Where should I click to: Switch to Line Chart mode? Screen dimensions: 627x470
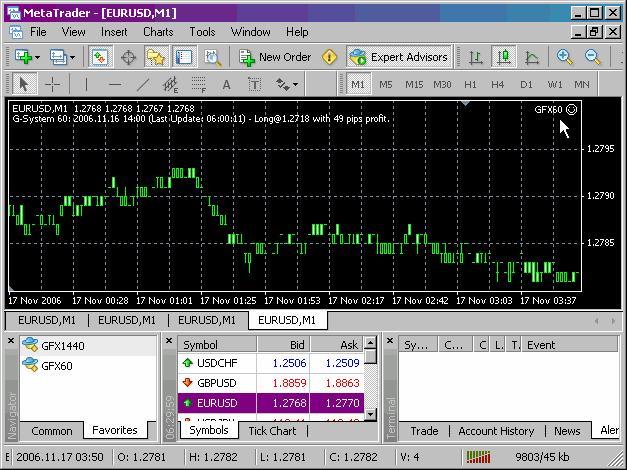point(531,57)
